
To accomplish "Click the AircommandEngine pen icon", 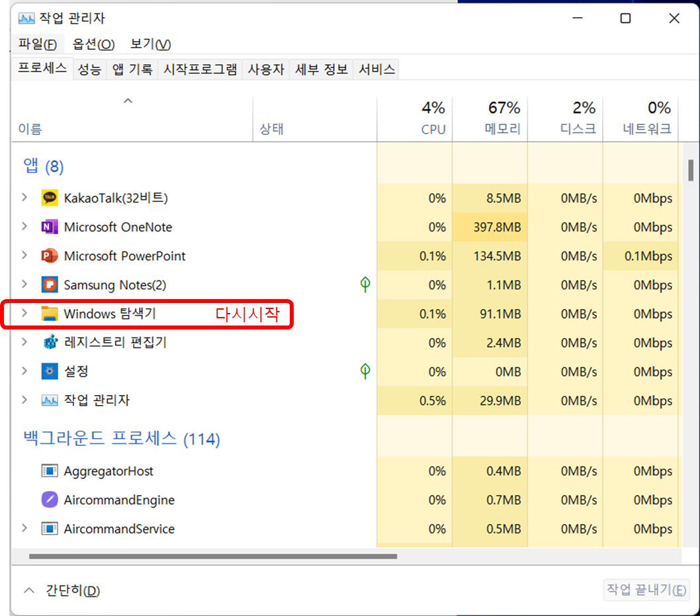I will [x=50, y=500].
